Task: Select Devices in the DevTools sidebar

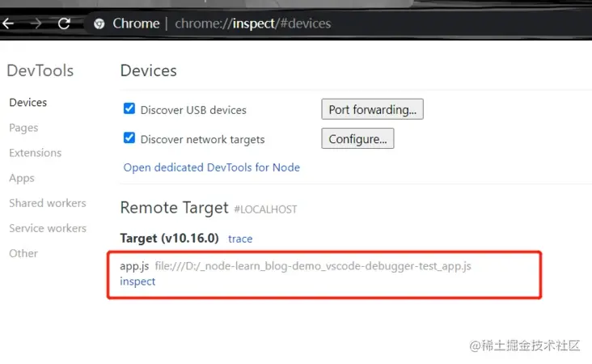Action: coord(28,103)
